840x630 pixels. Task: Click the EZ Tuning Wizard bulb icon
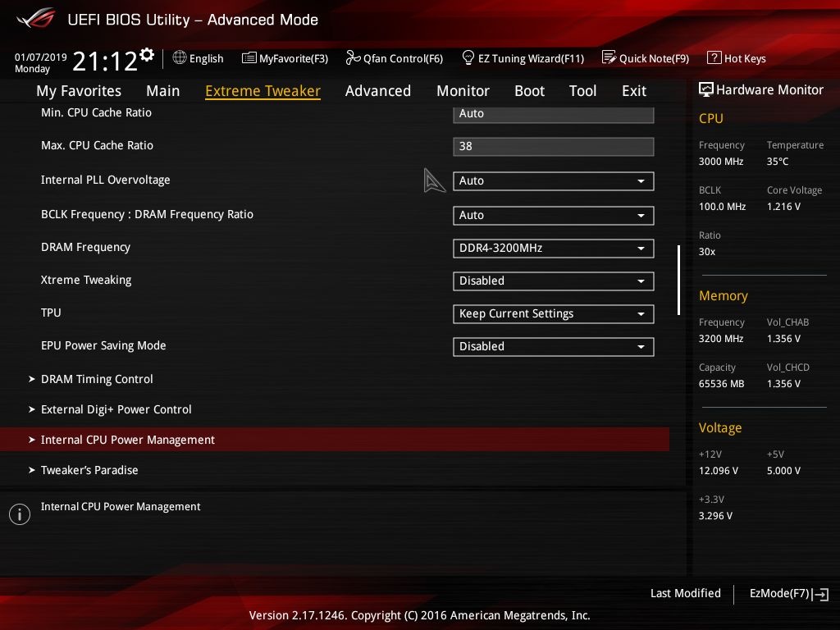(468, 57)
